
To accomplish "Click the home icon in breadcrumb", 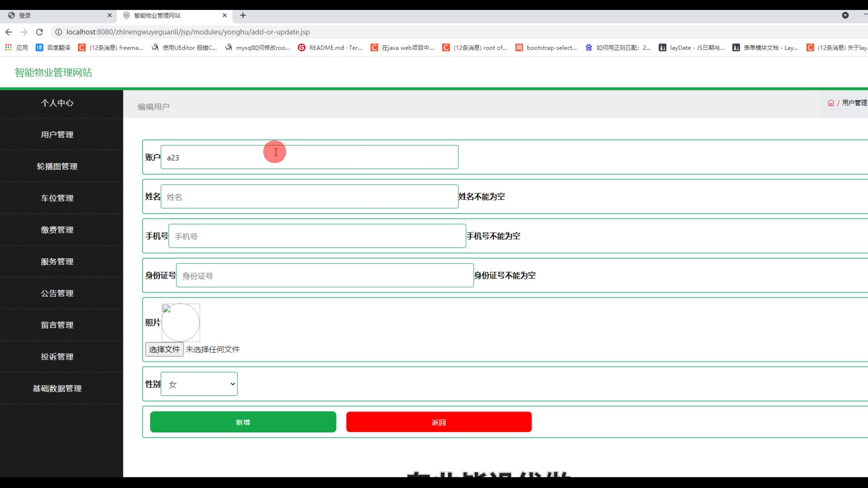I will [831, 103].
